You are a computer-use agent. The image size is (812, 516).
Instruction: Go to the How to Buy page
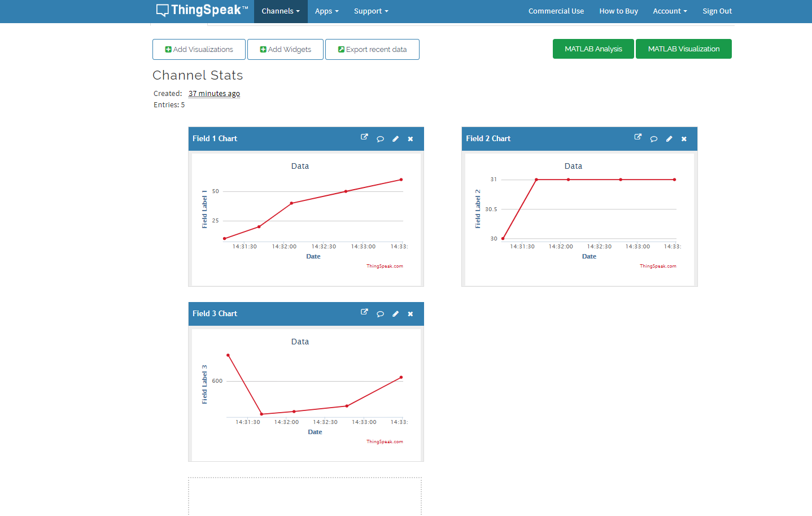pos(618,11)
